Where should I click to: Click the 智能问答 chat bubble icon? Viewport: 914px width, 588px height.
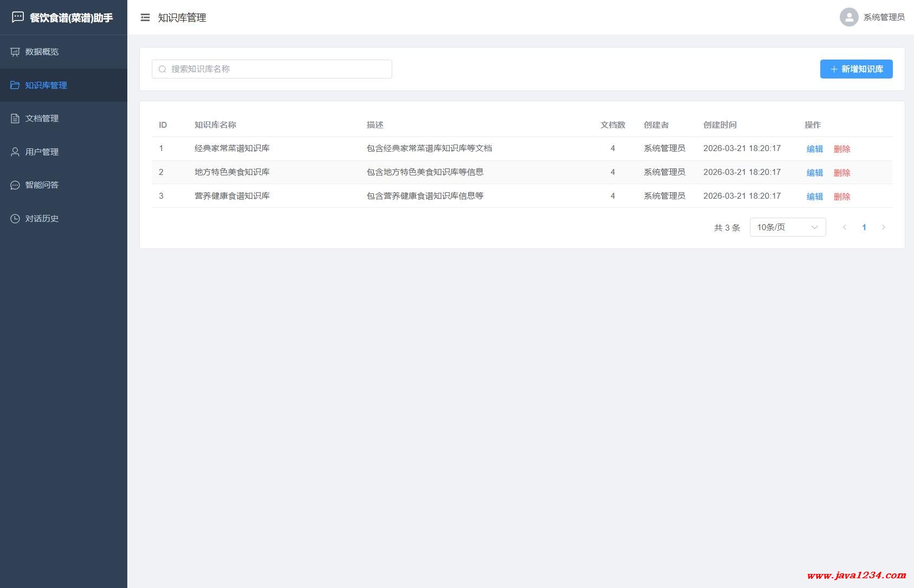click(15, 185)
